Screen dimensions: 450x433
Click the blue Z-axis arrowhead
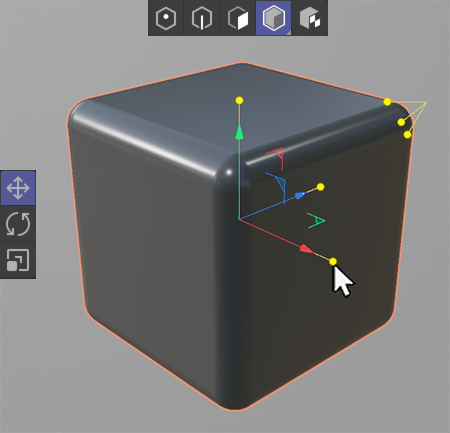point(300,195)
